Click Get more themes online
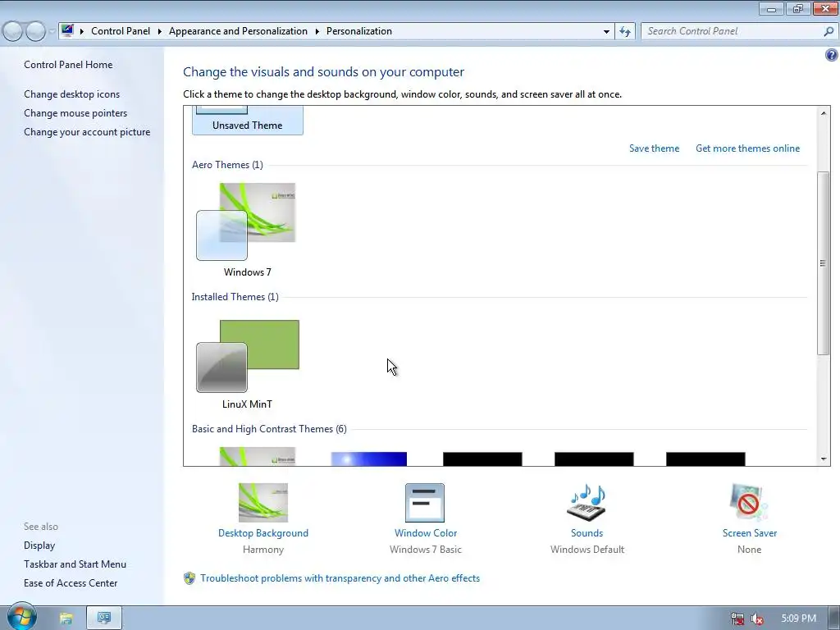 pos(747,148)
